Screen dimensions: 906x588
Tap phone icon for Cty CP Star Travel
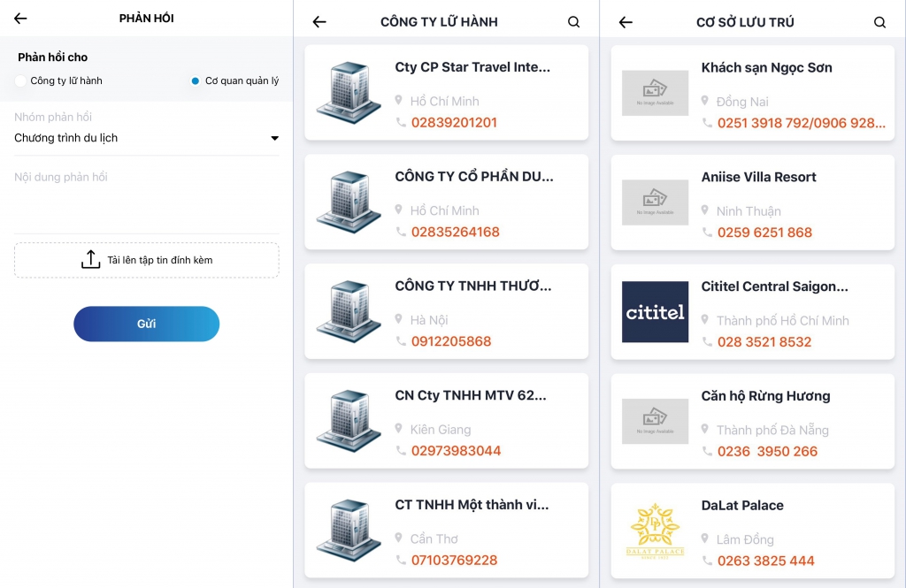point(401,123)
